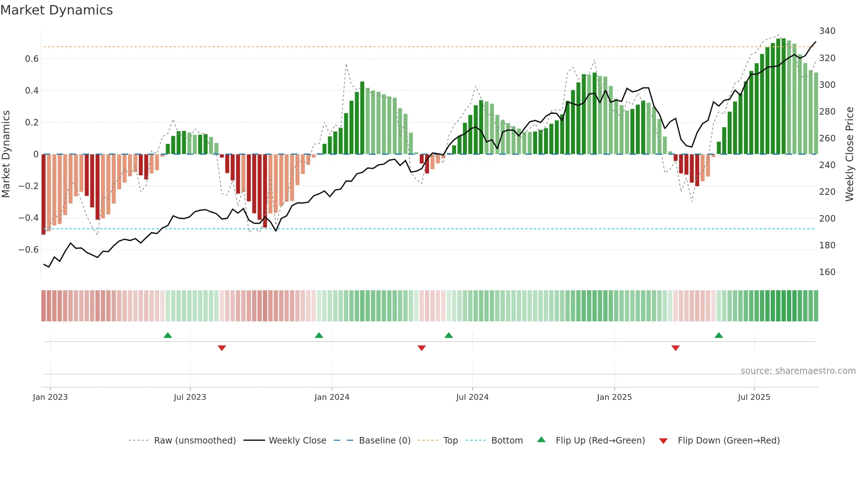Toggle the Flip Down (Green→Red) legend entry

(719, 441)
